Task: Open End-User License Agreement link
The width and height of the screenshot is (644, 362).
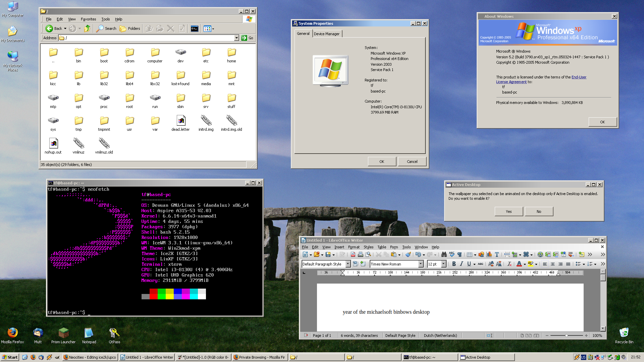Action: [x=579, y=77]
